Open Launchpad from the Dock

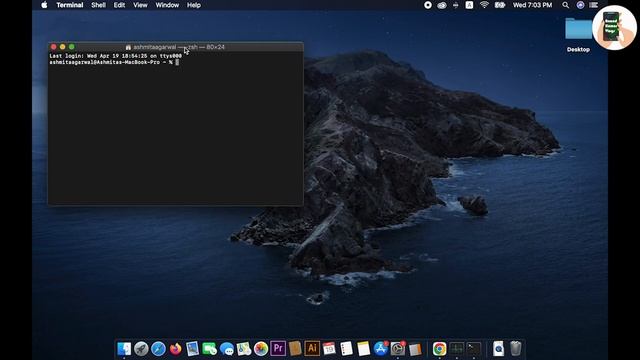pos(141,349)
